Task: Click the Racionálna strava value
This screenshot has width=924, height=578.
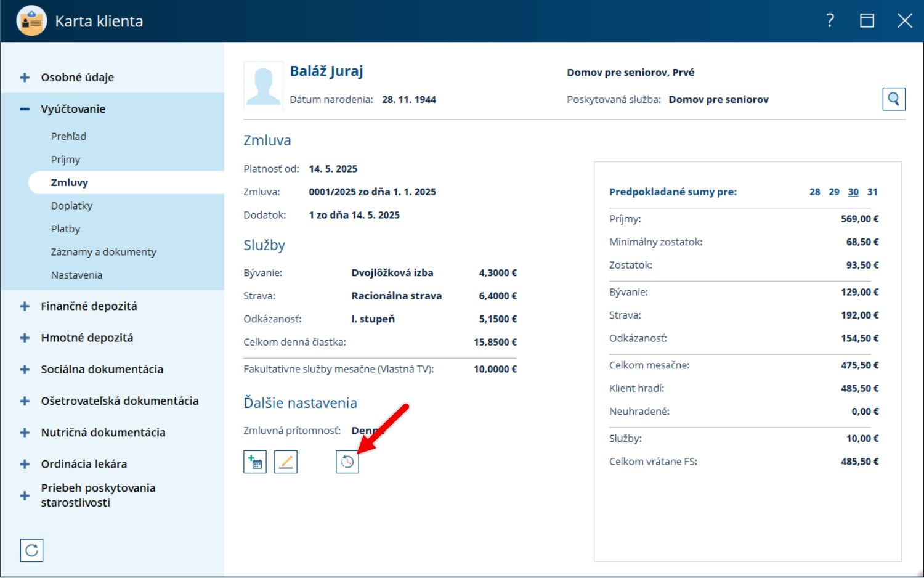Action: (x=397, y=296)
